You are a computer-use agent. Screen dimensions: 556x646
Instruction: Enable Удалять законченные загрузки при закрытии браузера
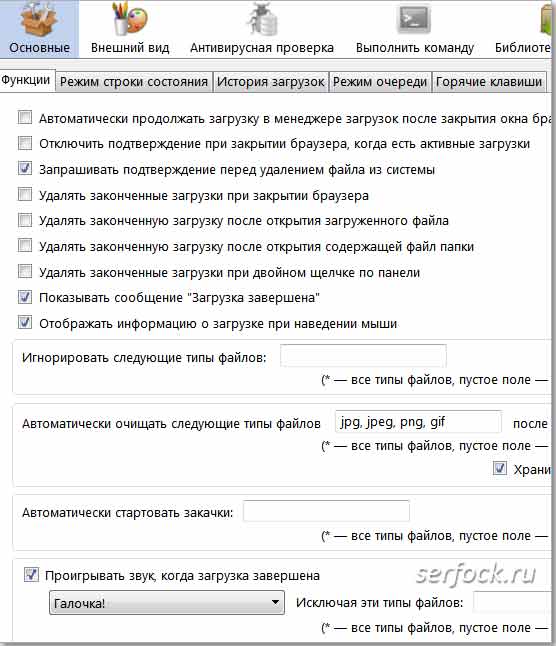25,194
